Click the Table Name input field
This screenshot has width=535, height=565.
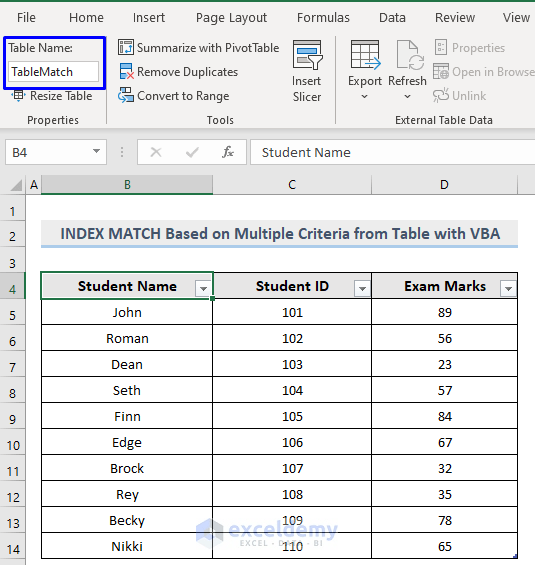click(53, 72)
